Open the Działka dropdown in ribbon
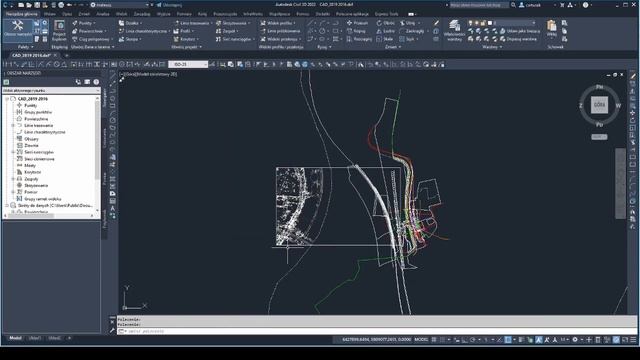Viewport: 640px width, 360px height. point(131,23)
